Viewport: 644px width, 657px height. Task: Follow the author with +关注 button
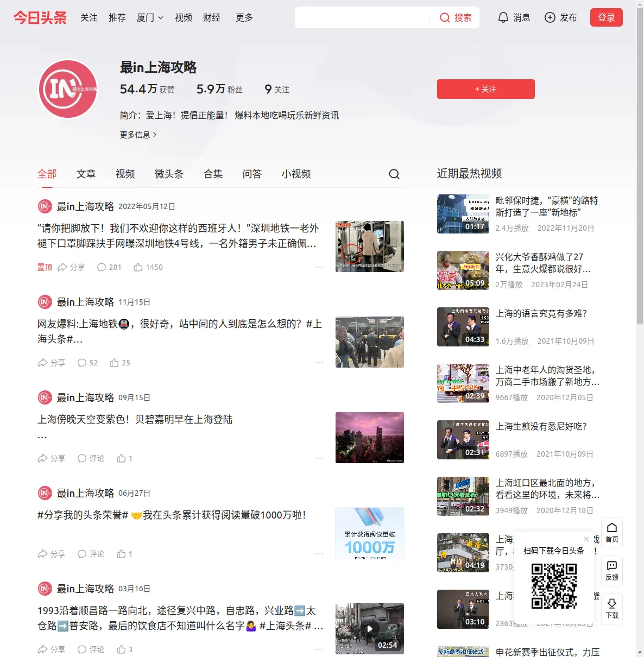486,89
